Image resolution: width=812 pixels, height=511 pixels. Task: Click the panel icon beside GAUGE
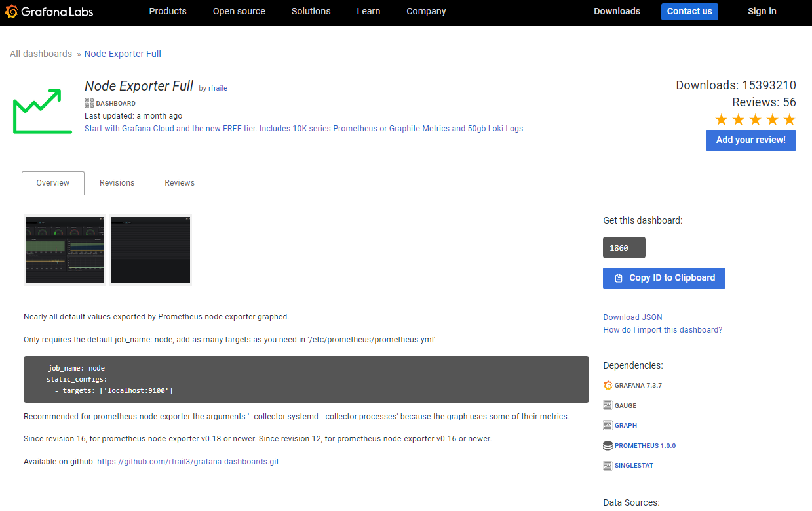pos(608,405)
